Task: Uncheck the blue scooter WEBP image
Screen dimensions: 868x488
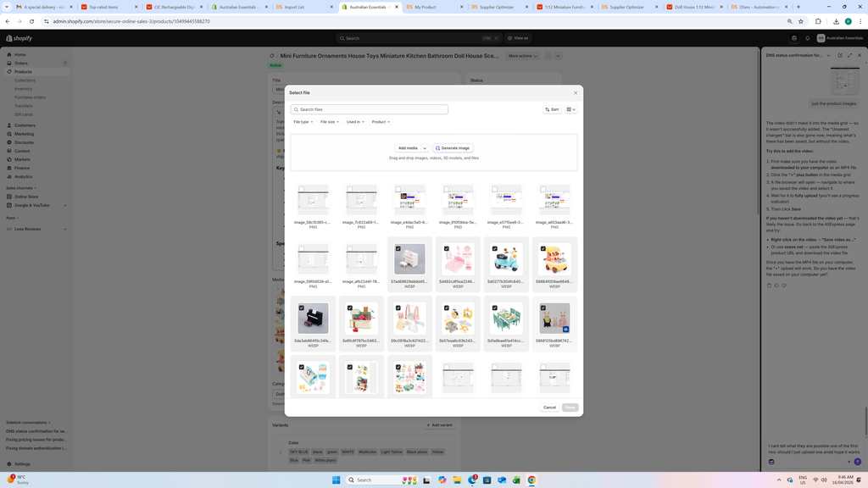Action: (x=495, y=249)
